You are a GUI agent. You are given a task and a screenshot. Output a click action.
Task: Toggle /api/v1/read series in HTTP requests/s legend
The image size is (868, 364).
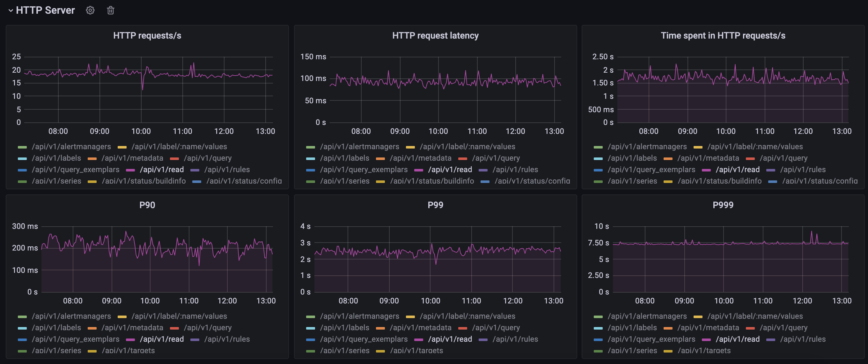pos(162,170)
